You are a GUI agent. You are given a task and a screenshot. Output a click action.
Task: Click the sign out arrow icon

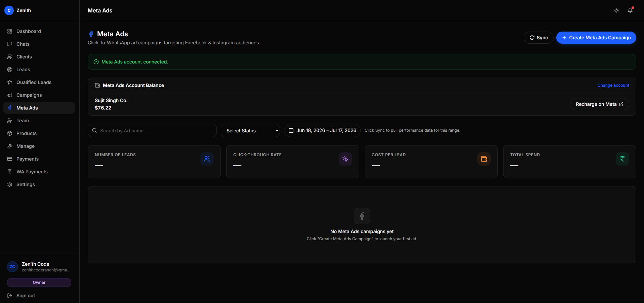pyautogui.click(x=10, y=296)
